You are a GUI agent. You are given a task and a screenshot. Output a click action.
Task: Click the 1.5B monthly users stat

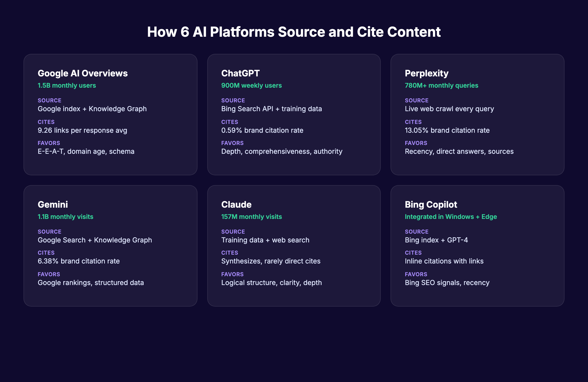pyautogui.click(x=66, y=85)
